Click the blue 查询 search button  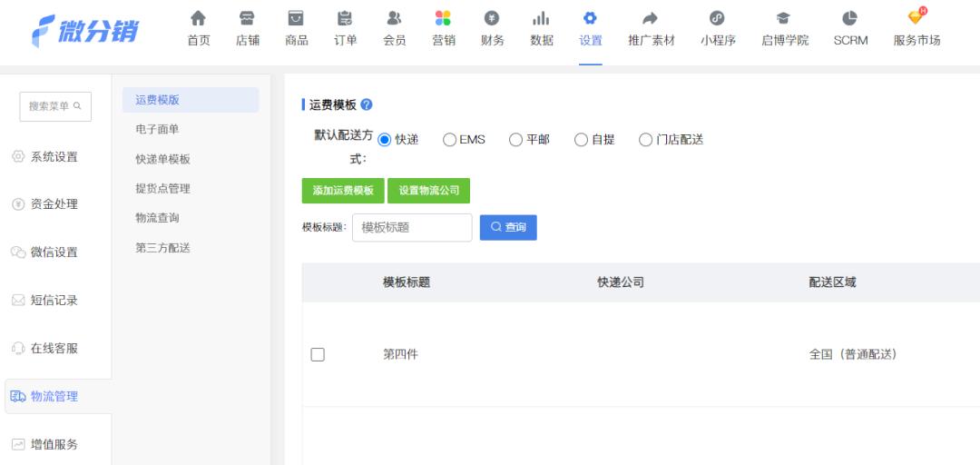coord(508,227)
